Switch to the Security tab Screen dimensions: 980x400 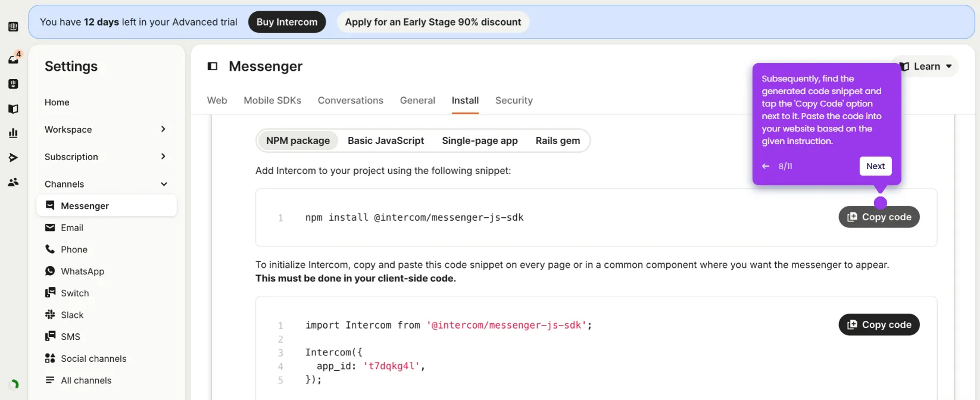tap(514, 101)
